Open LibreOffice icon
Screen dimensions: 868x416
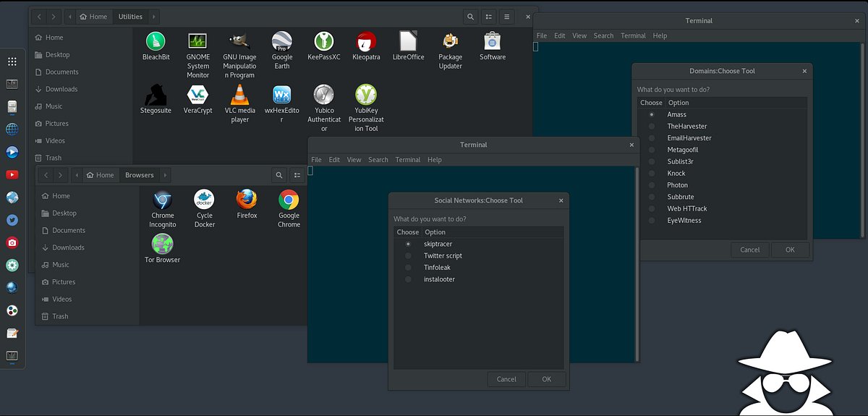(x=408, y=41)
